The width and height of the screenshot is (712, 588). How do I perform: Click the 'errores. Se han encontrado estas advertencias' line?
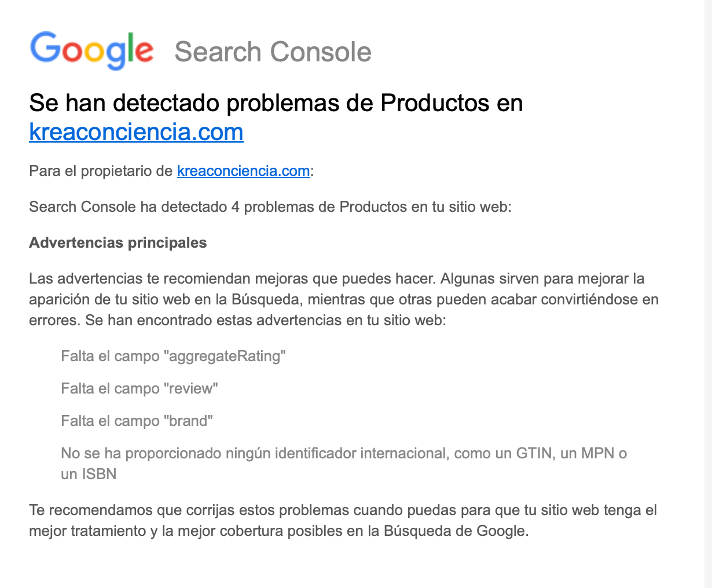pyautogui.click(x=237, y=320)
